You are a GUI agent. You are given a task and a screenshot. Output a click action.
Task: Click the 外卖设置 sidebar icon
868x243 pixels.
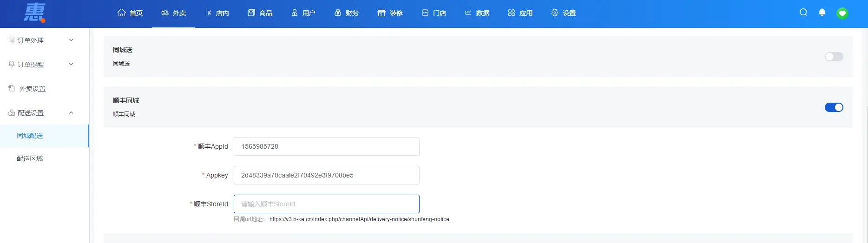pos(12,88)
